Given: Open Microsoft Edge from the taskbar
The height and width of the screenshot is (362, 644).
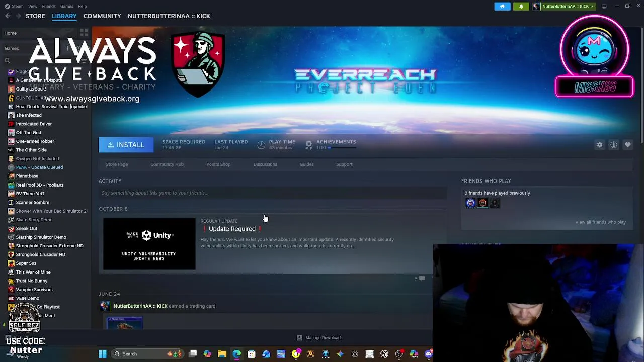Looking at the screenshot, I should click(236, 354).
